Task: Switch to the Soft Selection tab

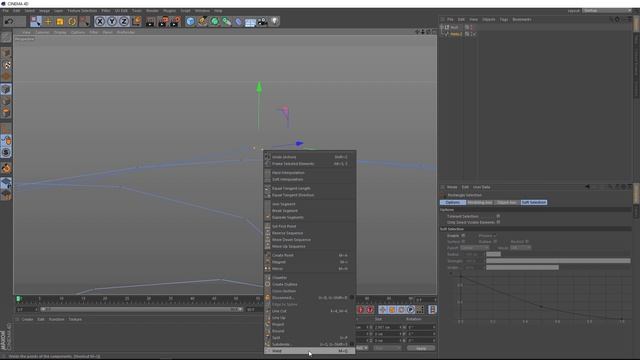Action: point(533,202)
